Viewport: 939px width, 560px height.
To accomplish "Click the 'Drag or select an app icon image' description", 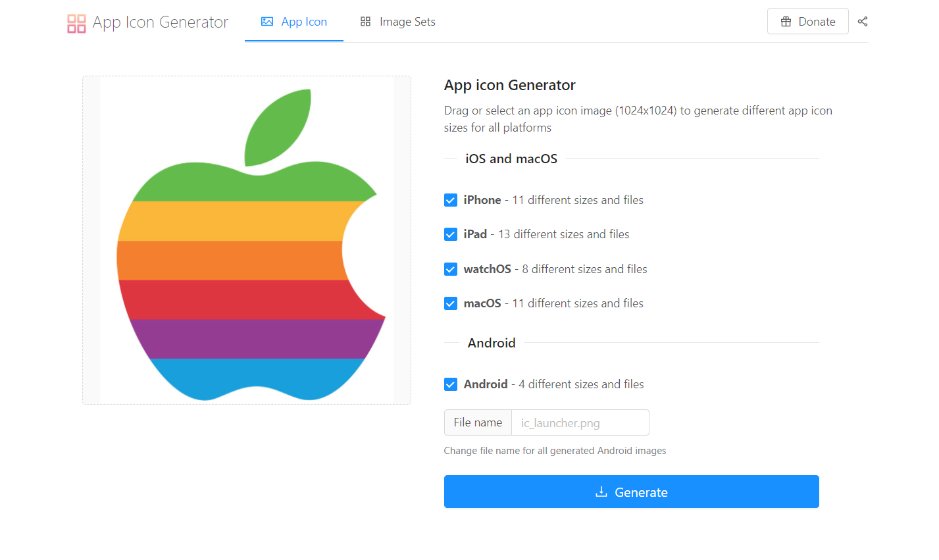I will click(638, 119).
